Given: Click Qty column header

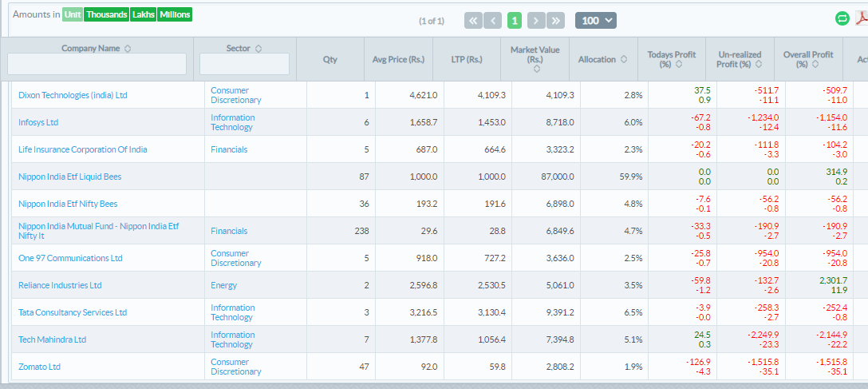Looking at the screenshot, I should (x=330, y=59).
